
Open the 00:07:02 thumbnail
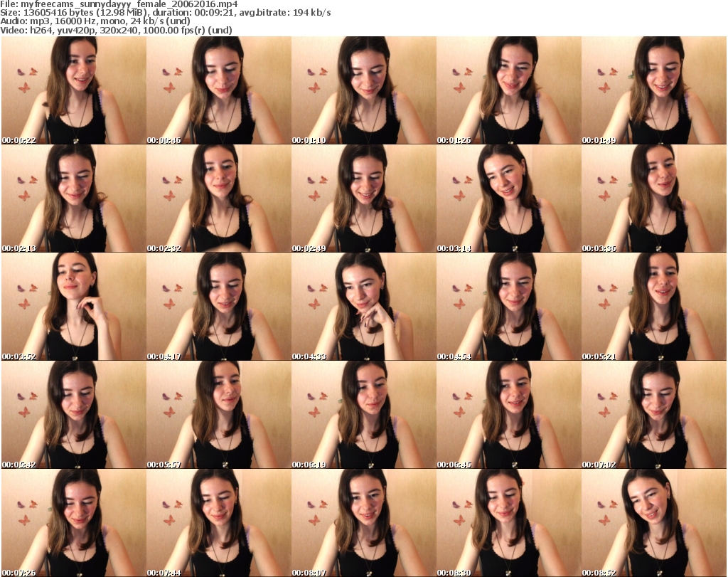654,415
